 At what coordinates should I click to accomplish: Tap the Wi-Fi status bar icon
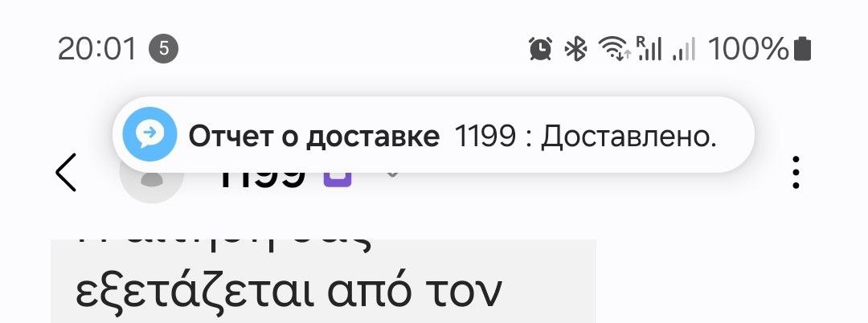pyautogui.click(x=614, y=50)
